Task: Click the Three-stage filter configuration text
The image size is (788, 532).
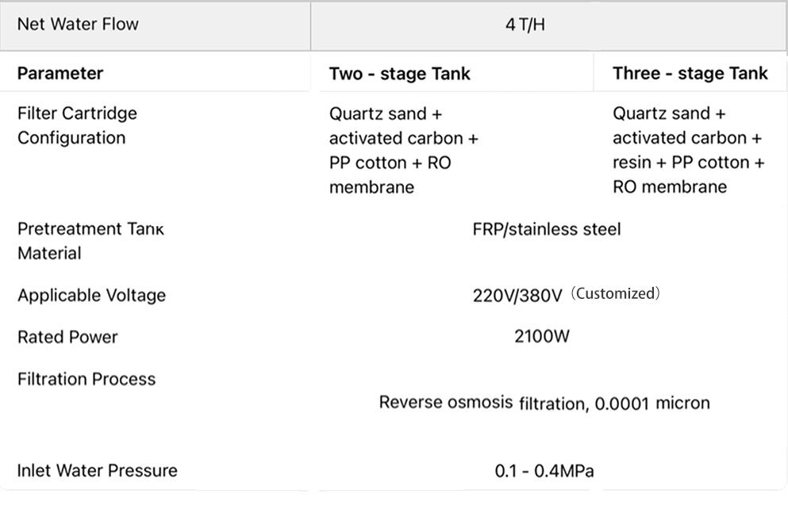Action: point(688,150)
